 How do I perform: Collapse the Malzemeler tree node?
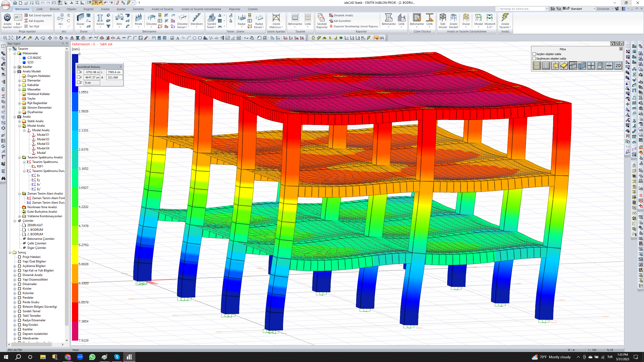coord(15,53)
